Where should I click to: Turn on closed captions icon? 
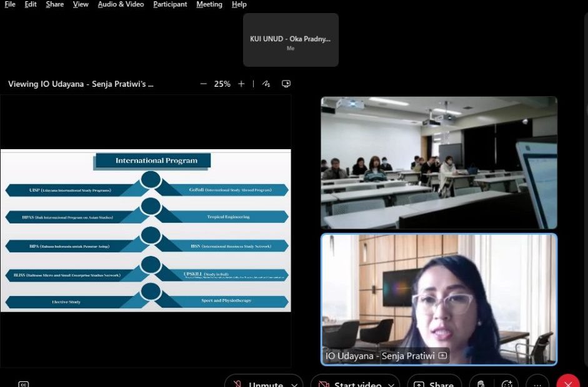[x=23, y=384]
